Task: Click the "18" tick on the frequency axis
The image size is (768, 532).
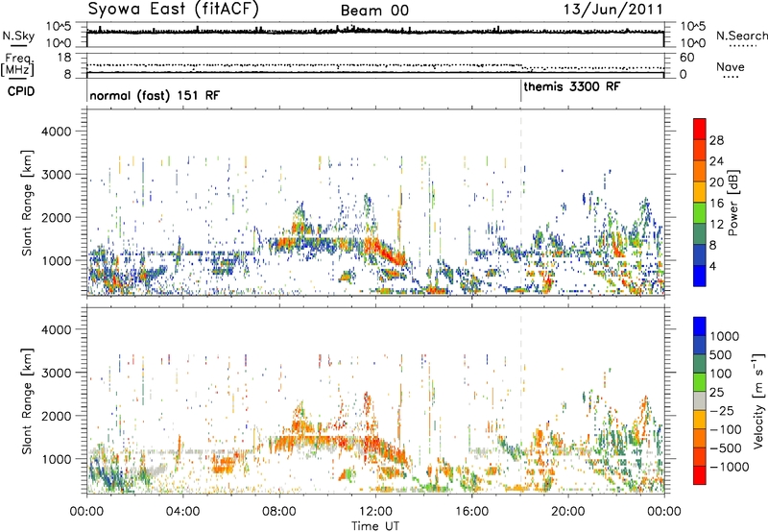Action: pyautogui.click(x=64, y=58)
